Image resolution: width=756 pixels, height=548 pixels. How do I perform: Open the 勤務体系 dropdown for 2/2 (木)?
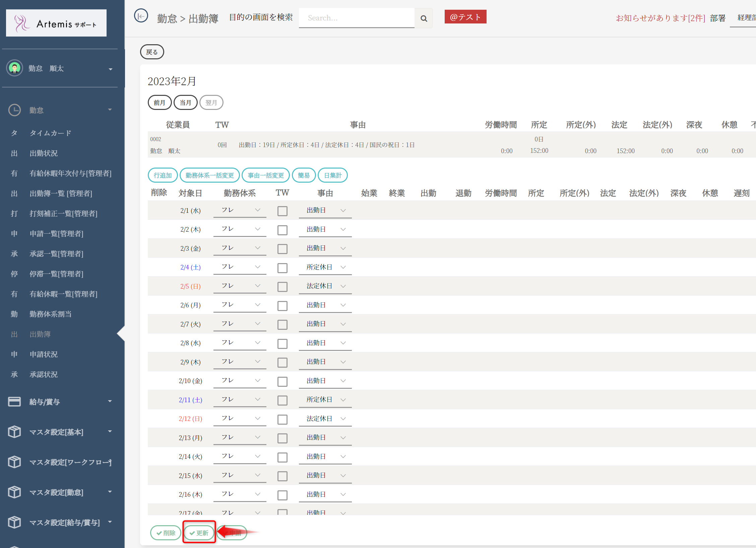(240, 229)
